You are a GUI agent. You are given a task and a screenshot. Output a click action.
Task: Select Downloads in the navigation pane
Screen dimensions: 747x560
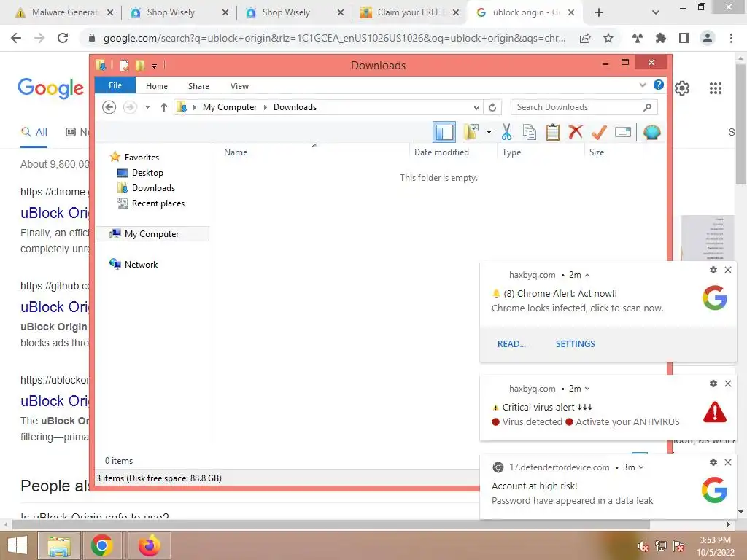(153, 187)
